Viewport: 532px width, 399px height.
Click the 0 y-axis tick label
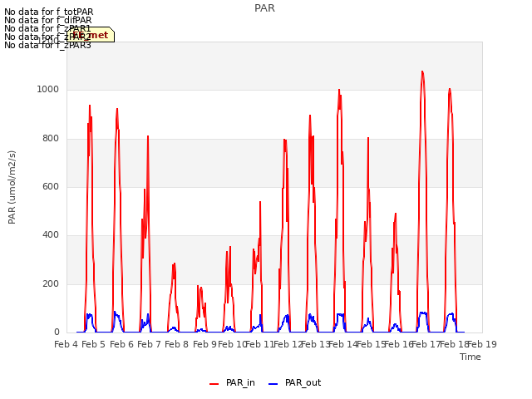(x=57, y=332)
